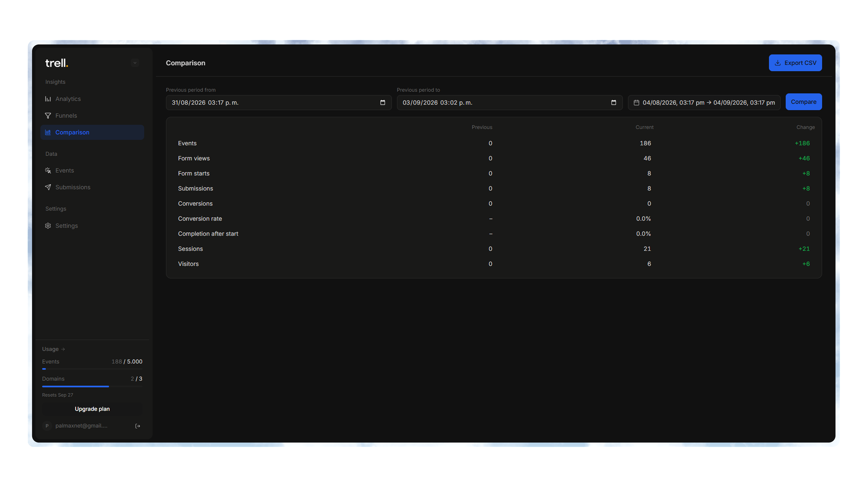
Task: Click the Analytics bar chart icon
Action: click(x=48, y=99)
